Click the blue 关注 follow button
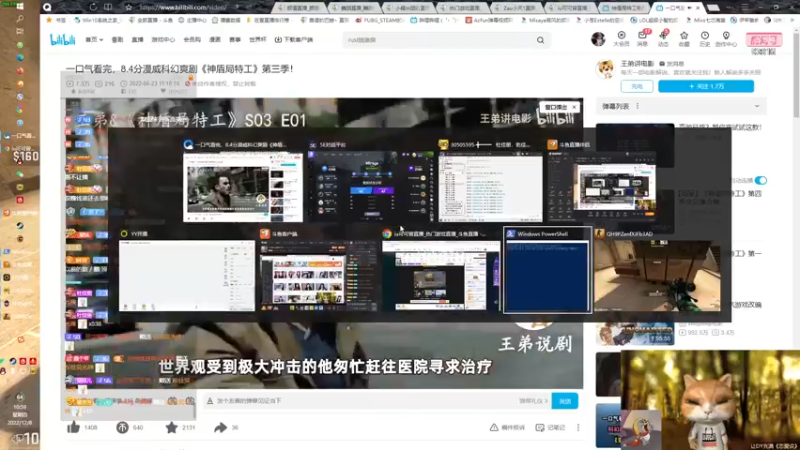 point(706,86)
